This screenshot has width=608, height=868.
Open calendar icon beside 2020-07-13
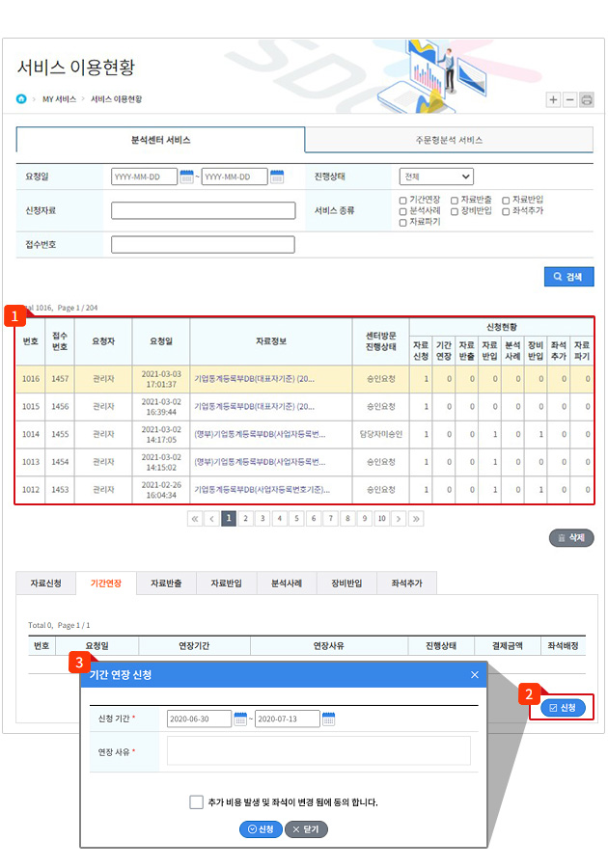click(328, 719)
